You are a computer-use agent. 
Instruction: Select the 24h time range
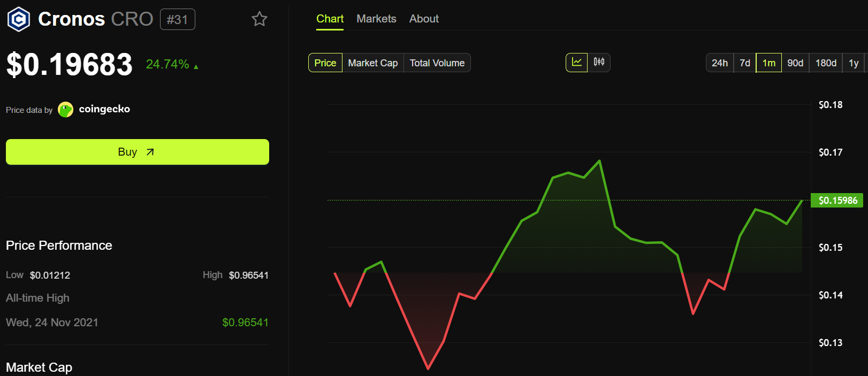pos(719,63)
